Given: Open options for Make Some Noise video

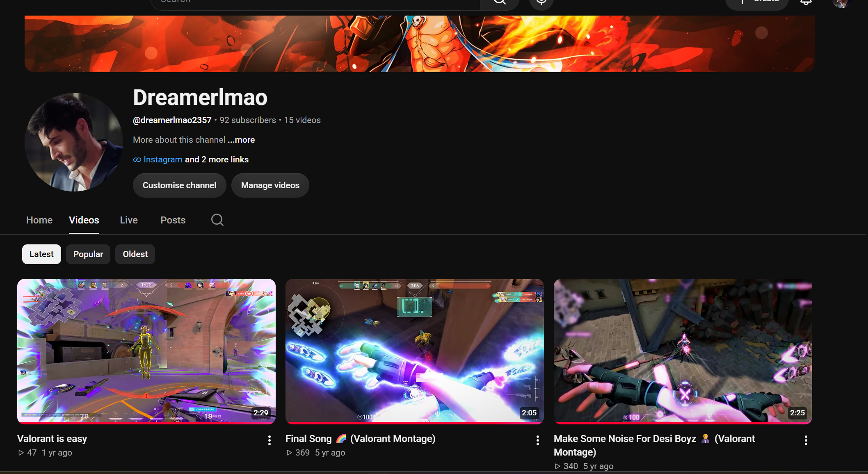Looking at the screenshot, I should click(x=806, y=440).
